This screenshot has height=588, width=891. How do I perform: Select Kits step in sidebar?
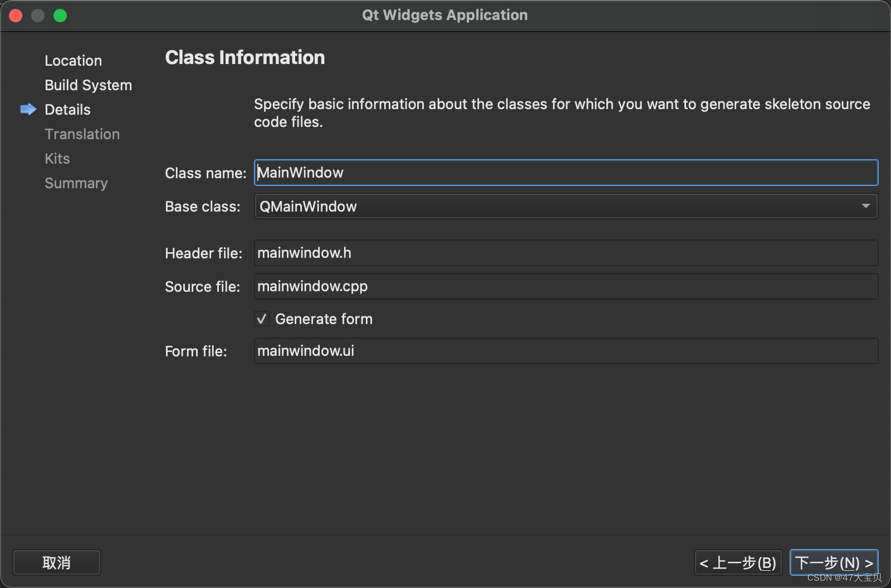coord(57,159)
